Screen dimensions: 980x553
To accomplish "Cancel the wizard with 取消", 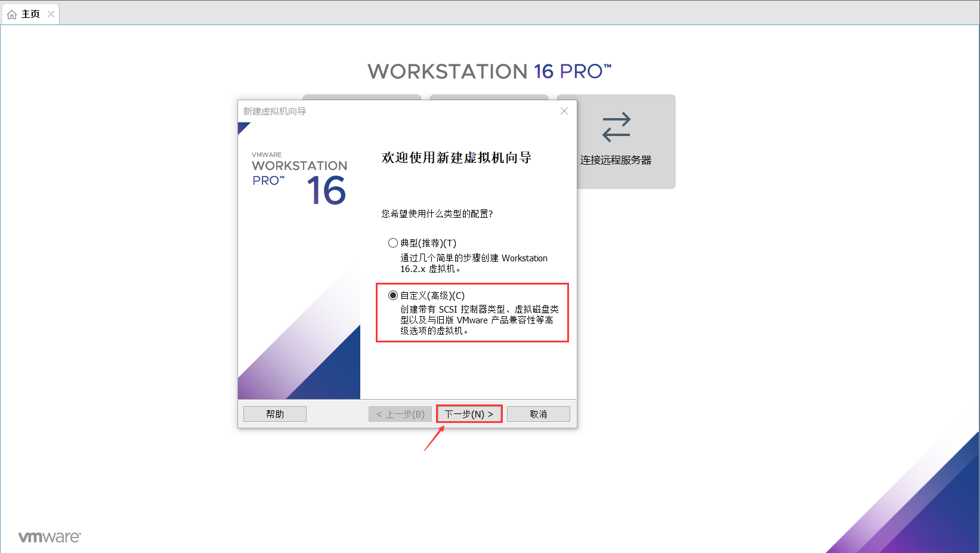I will tap(537, 413).
